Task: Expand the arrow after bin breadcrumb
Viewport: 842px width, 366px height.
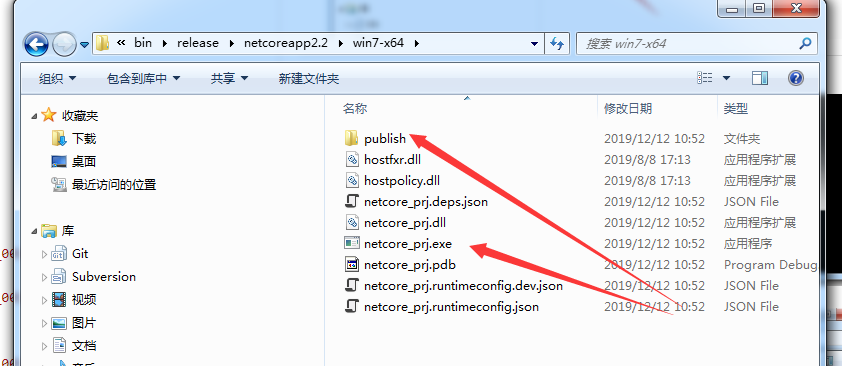Action: coord(164,43)
